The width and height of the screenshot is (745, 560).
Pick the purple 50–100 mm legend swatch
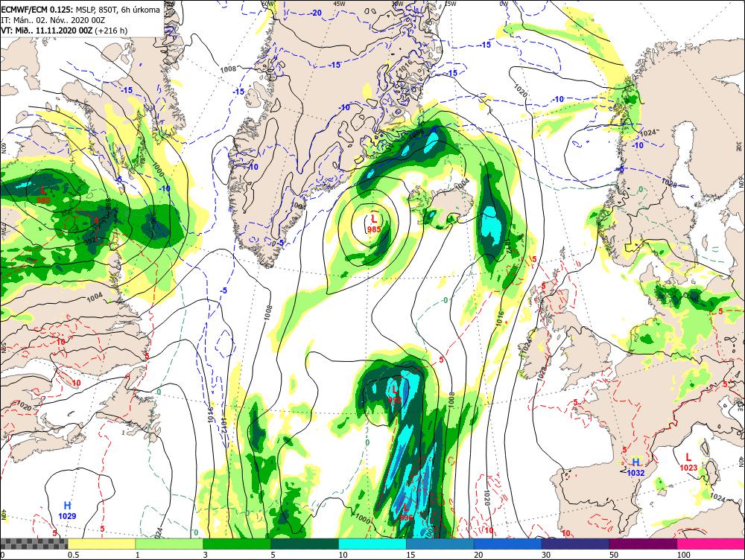point(644,544)
